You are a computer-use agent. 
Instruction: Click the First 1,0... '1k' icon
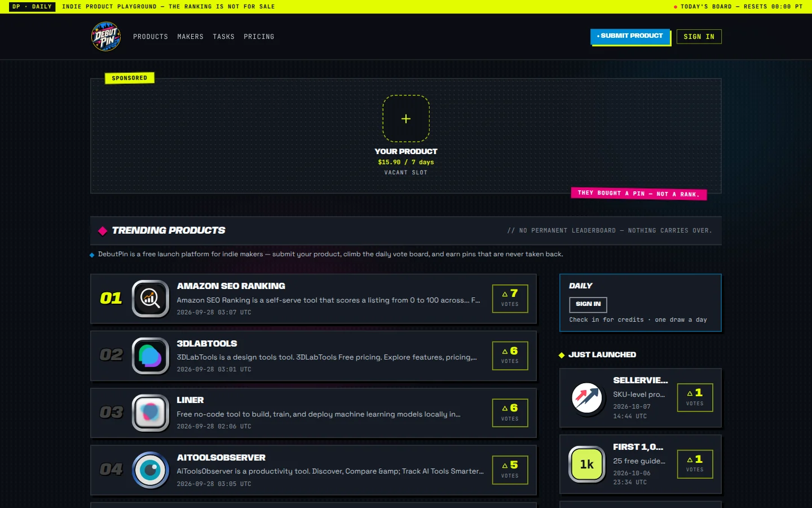click(587, 464)
